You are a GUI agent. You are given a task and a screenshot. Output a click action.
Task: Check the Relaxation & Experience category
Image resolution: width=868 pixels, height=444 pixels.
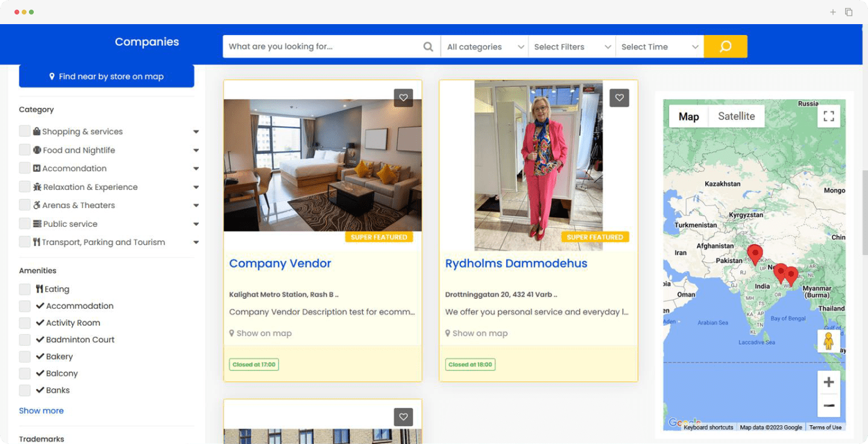(x=25, y=187)
